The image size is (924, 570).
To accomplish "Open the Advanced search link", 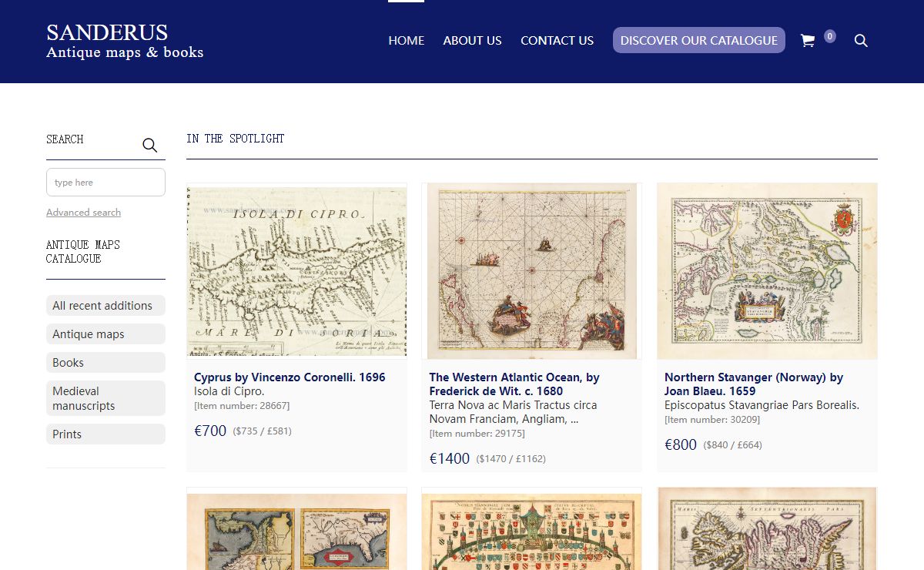I will [x=83, y=213].
